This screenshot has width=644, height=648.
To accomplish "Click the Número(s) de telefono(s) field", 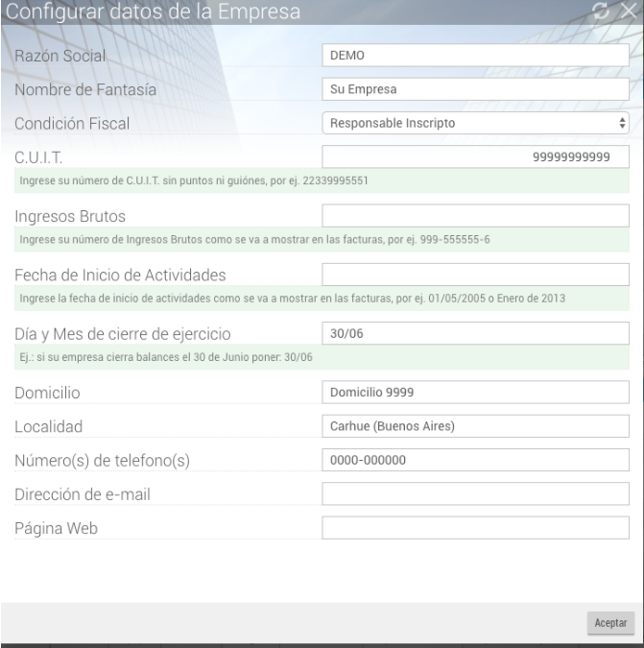I will pyautogui.click(x=475, y=460).
